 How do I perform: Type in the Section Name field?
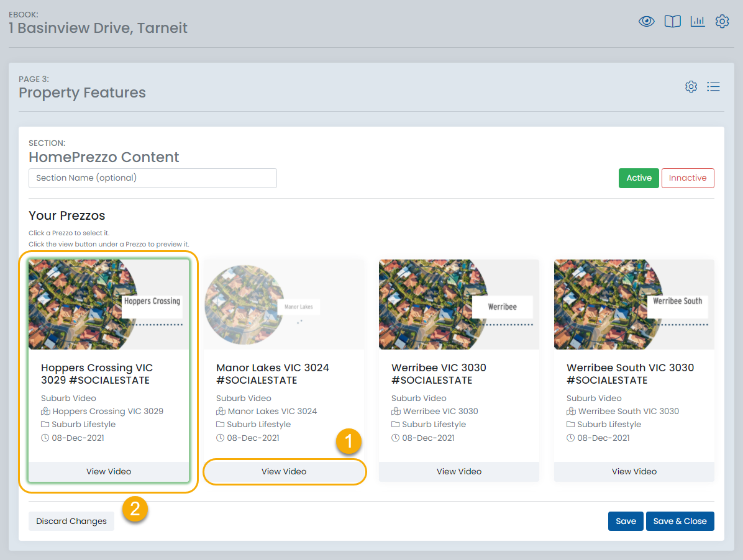(x=152, y=178)
